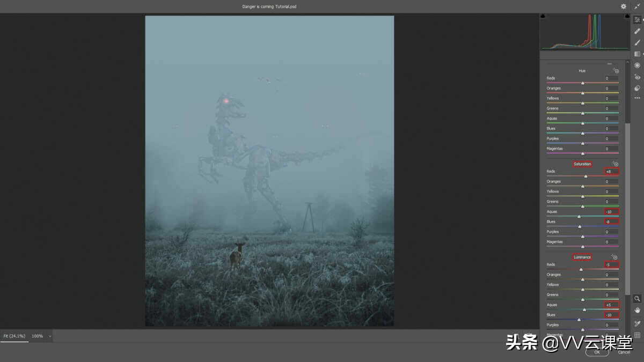Image resolution: width=644 pixels, height=362 pixels.
Task: Select the Hand tool
Action: coord(638,310)
